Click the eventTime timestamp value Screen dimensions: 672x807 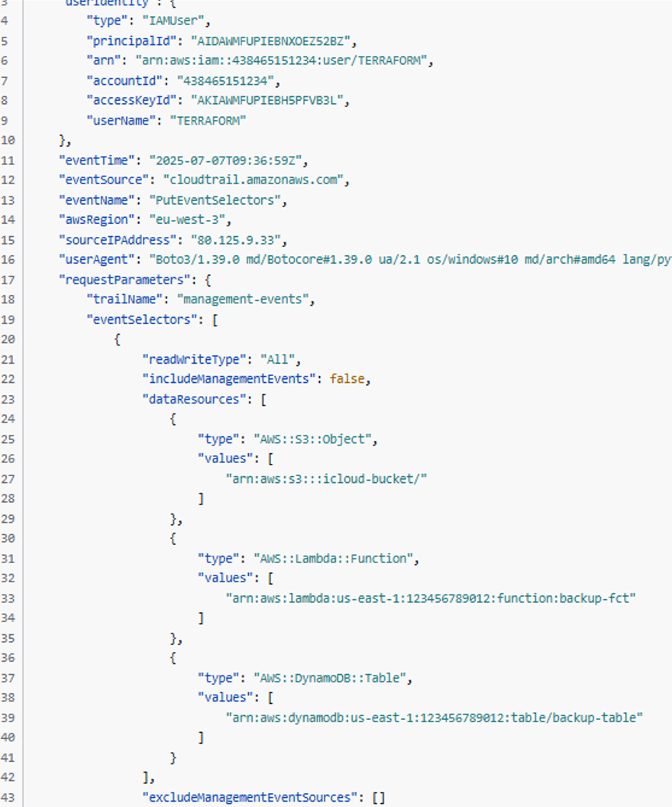click(228, 160)
